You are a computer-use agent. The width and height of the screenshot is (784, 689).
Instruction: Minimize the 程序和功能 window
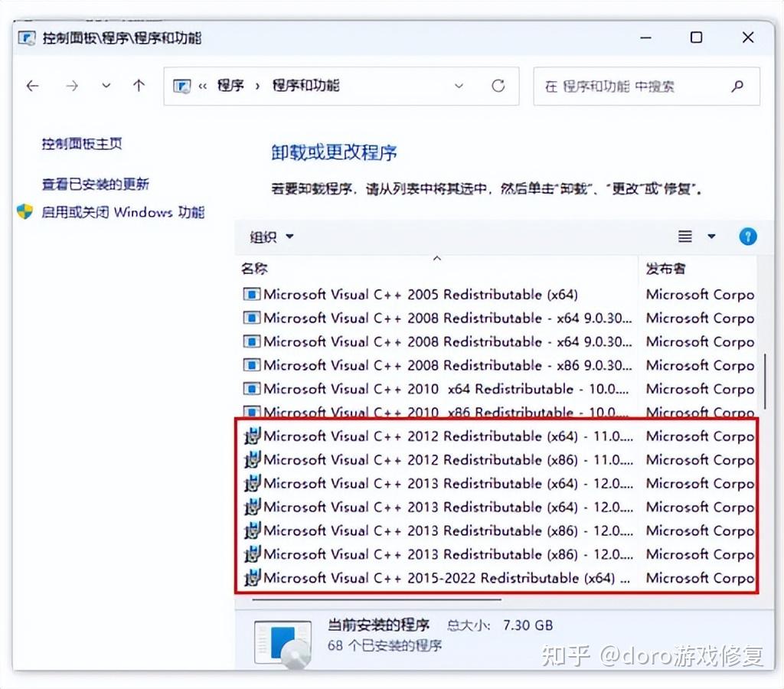pyautogui.click(x=646, y=38)
